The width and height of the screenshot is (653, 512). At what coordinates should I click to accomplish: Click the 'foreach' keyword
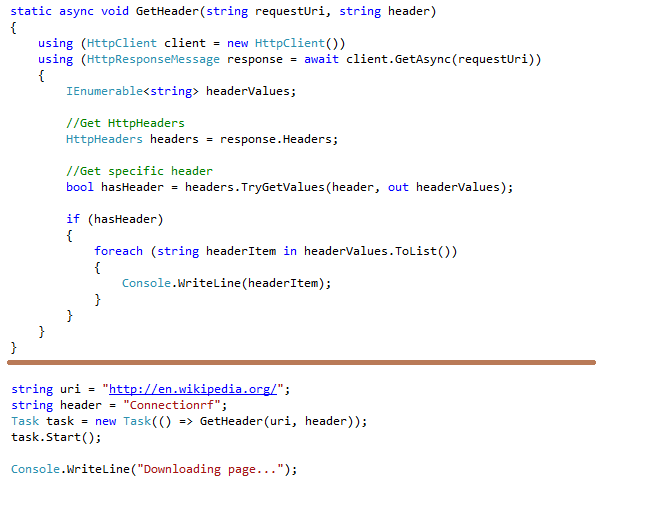pyautogui.click(x=118, y=251)
